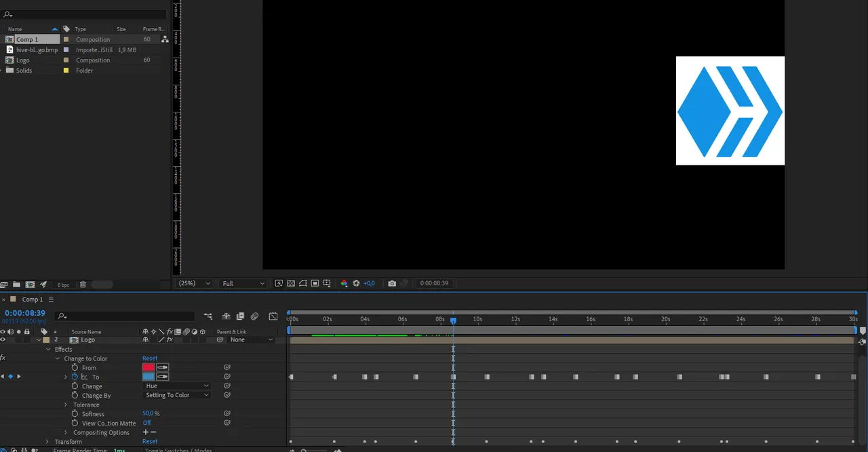This screenshot has height=452, width=868.
Task: Open the Project flowchart view icon
Action: tap(165, 39)
